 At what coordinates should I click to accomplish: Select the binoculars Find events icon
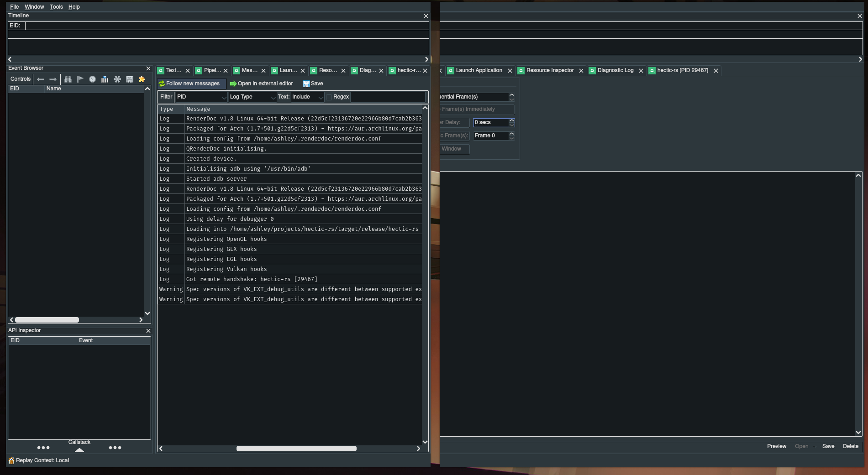[68, 79]
